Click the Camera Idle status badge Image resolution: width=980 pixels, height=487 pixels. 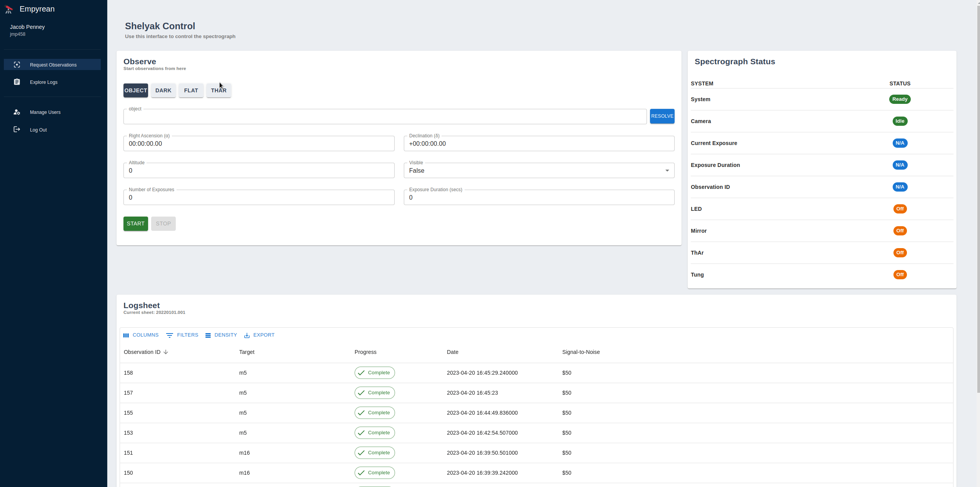click(x=900, y=121)
